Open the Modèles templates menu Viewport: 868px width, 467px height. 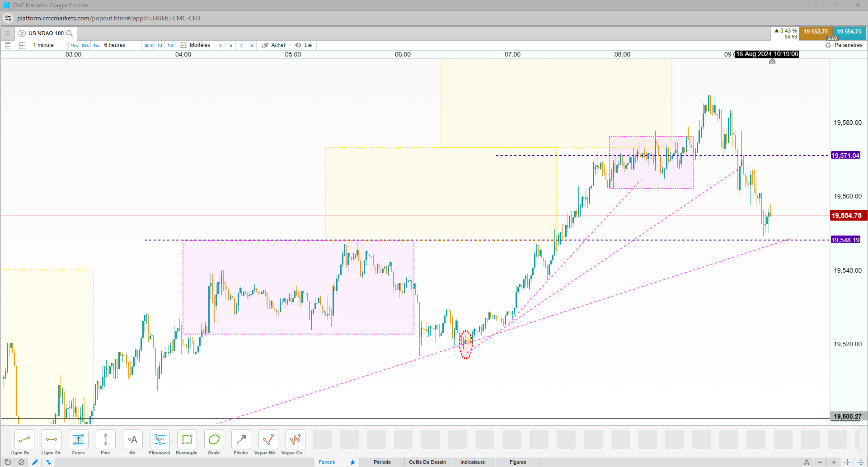pyautogui.click(x=195, y=45)
